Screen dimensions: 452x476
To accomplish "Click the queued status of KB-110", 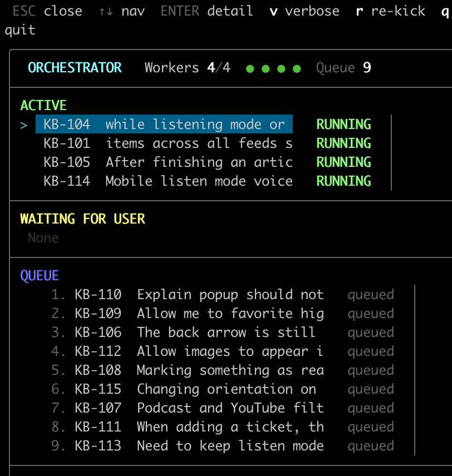I will [371, 295].
